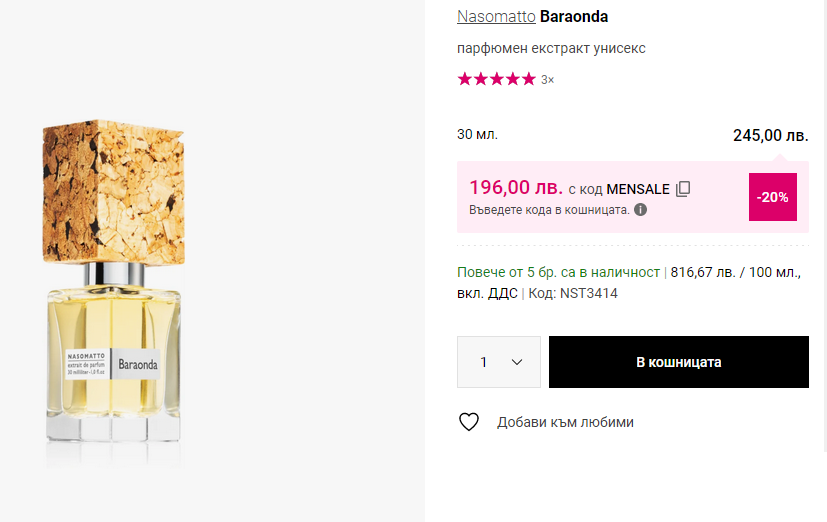Viewport: 827px width, 522px height.
Task: Click the five-star rating icons
Action: (496, 79)
